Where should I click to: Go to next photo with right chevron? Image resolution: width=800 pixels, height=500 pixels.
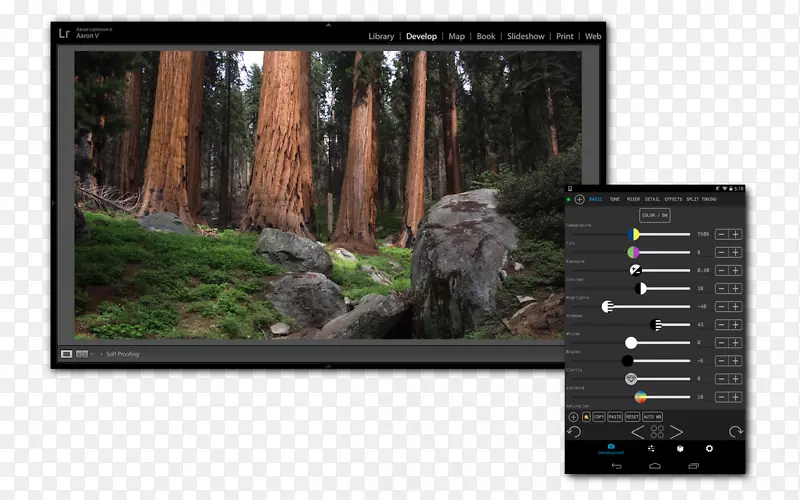677,432
